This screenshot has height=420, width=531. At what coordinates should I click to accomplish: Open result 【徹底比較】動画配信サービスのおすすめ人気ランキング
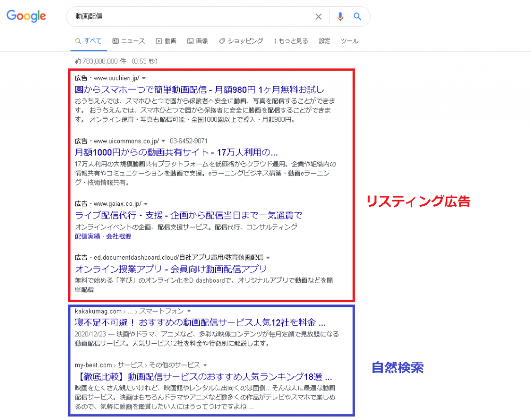point(203,376)
